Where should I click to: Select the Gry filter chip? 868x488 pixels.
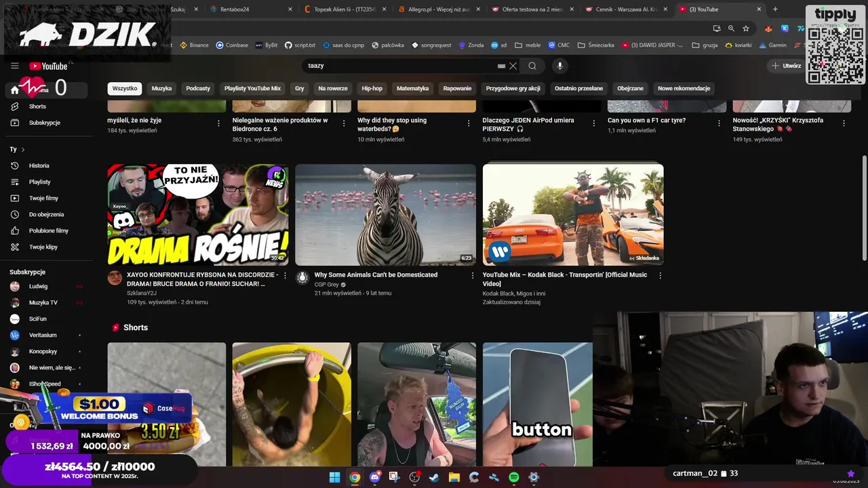coord(299,88)
